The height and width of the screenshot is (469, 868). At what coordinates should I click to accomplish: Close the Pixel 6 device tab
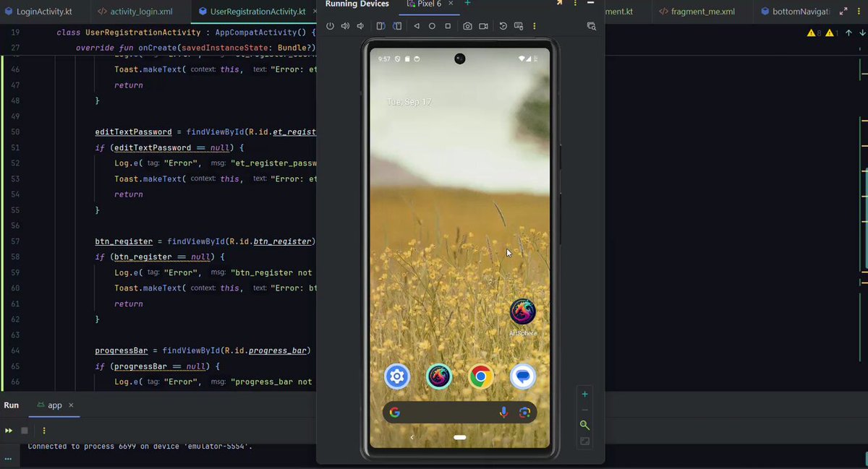pyautogui.click(x=451, y=4)
